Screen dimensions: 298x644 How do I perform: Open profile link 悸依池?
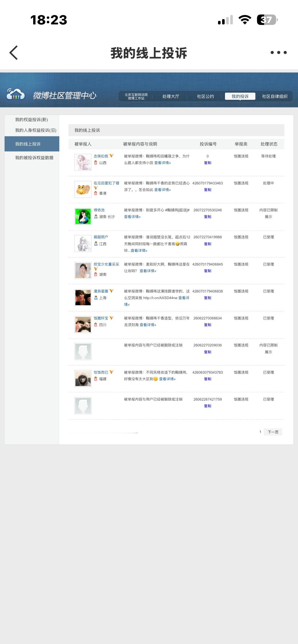coord(99,210)
